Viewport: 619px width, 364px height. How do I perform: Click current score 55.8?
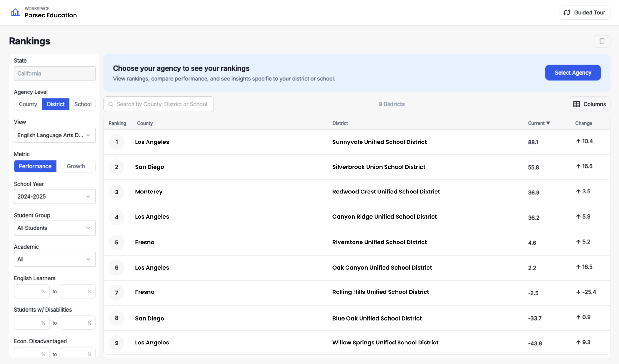533,167
